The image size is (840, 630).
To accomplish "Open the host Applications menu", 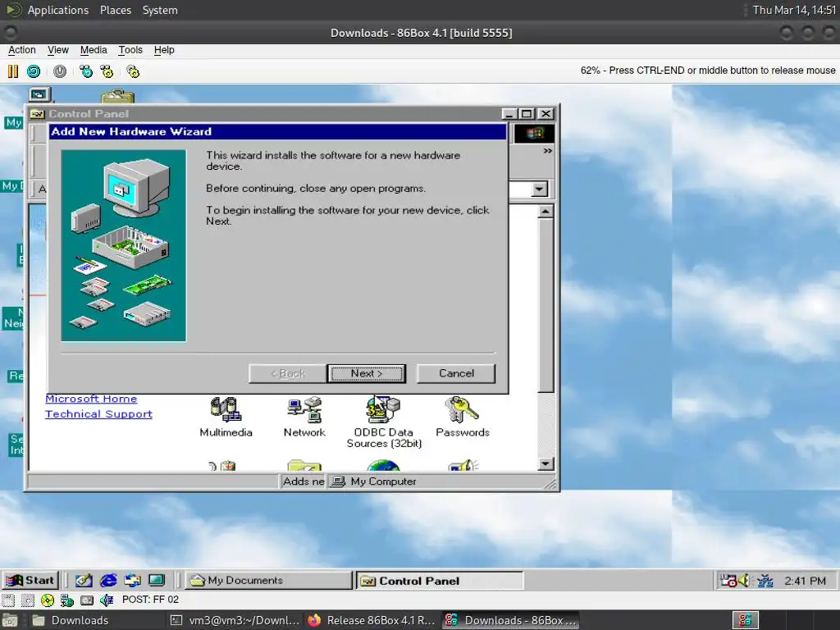I will click(x=58, y=10).
